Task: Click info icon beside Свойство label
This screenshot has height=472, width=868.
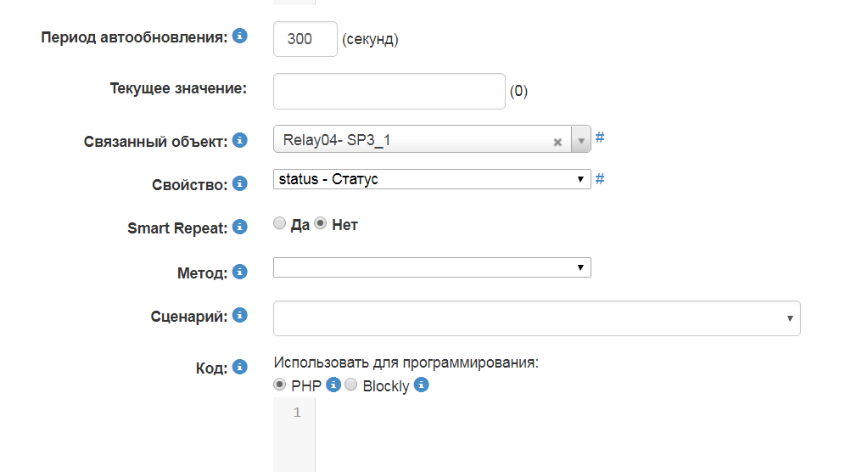Action: (240, 183)
